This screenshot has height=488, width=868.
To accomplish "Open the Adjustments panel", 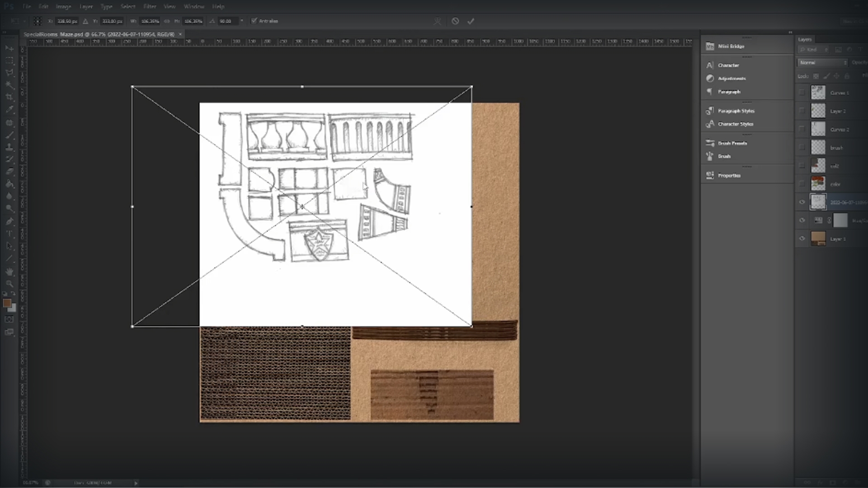I will point(731,78).
